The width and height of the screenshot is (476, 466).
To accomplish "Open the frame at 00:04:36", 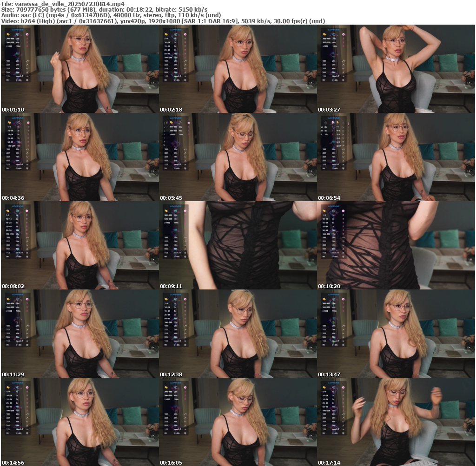I will click(x=79, y=157).
